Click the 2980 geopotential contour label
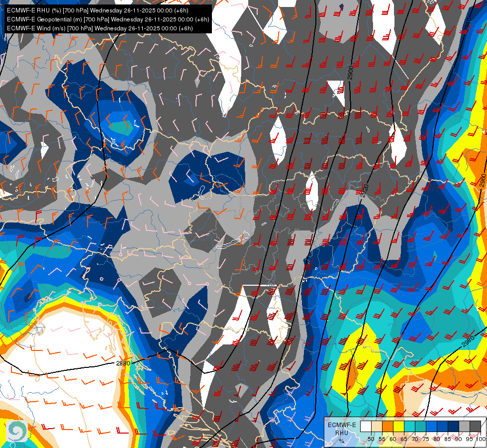This screenshot has height=448, width=487. tap(469, 341)
